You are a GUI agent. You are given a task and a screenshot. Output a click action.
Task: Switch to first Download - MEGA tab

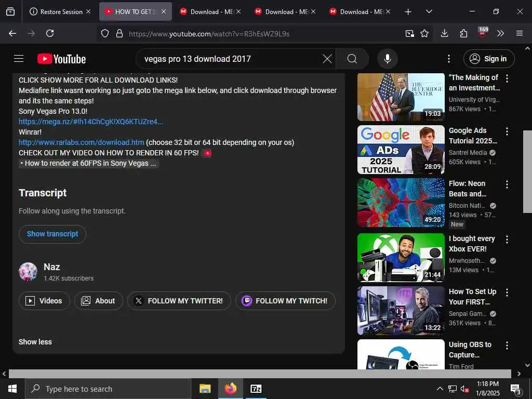(x=210, y=11)
